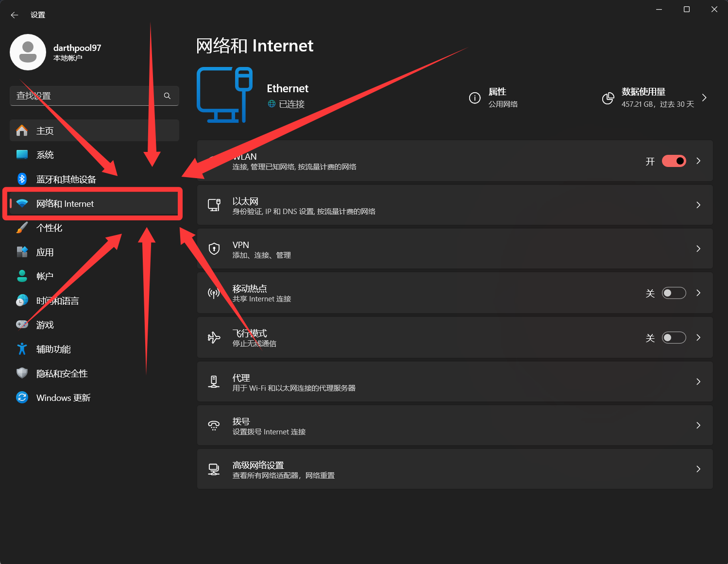The height and width of the screenshot is (564, 728).
Task: Click the Bluetooth icon in sidebar
Action: pos(22,179)
